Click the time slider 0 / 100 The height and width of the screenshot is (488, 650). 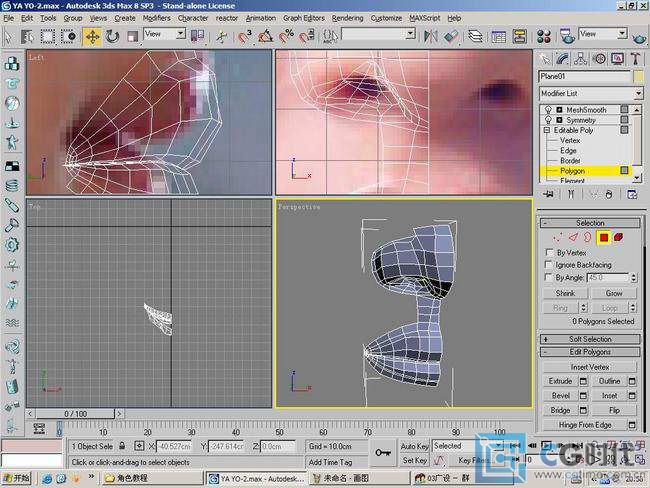75,414
